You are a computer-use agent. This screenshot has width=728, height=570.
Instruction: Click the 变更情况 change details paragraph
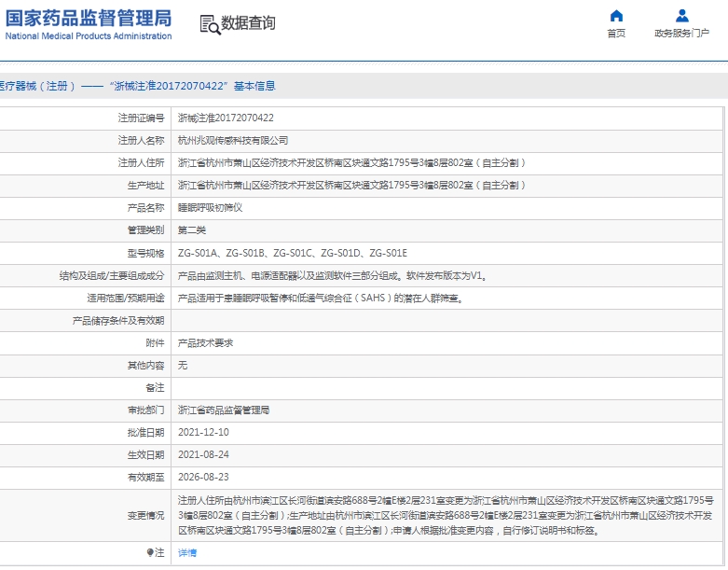[446, 515]
